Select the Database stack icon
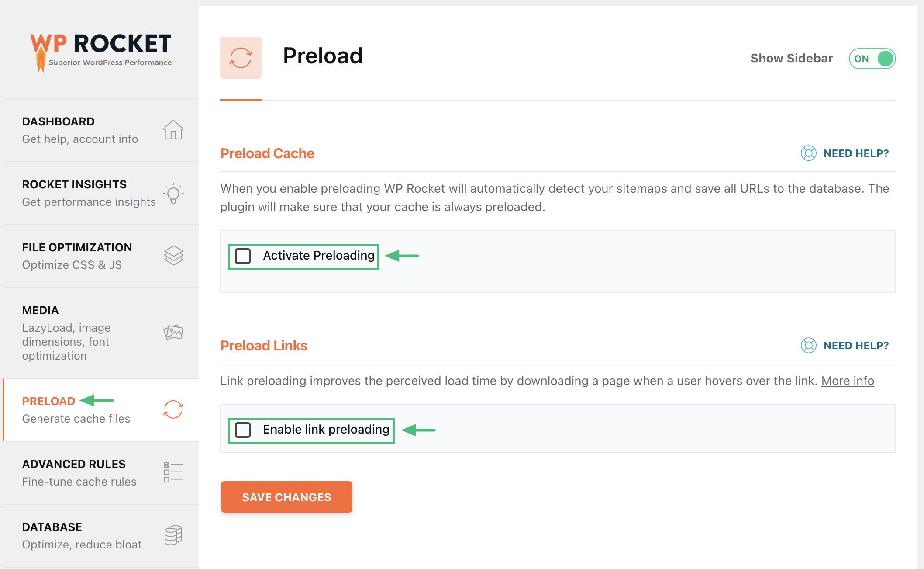This screenshot has height=569, width=924. point(172,535)
